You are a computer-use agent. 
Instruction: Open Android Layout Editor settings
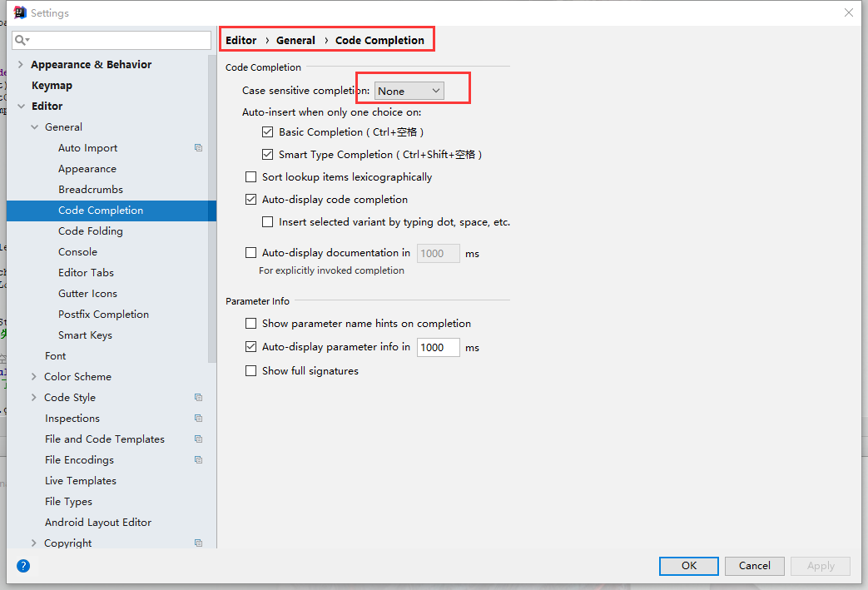98,523
